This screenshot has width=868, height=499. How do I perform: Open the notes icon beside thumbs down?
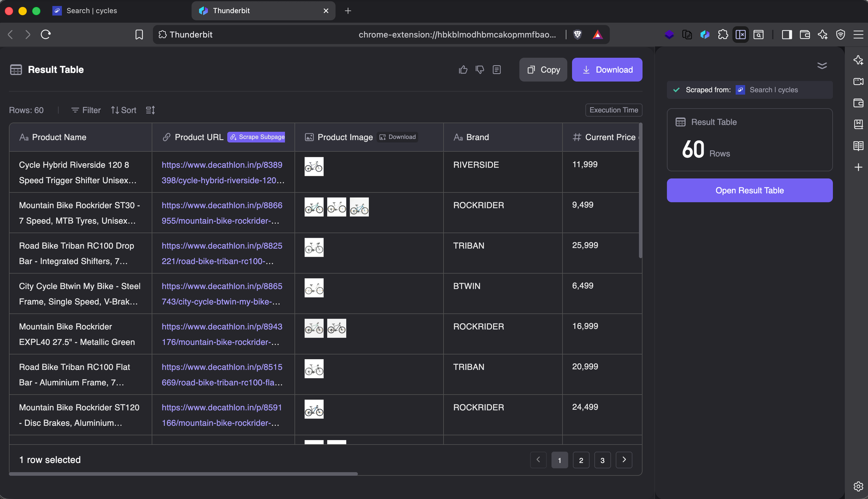pos(496,69)
